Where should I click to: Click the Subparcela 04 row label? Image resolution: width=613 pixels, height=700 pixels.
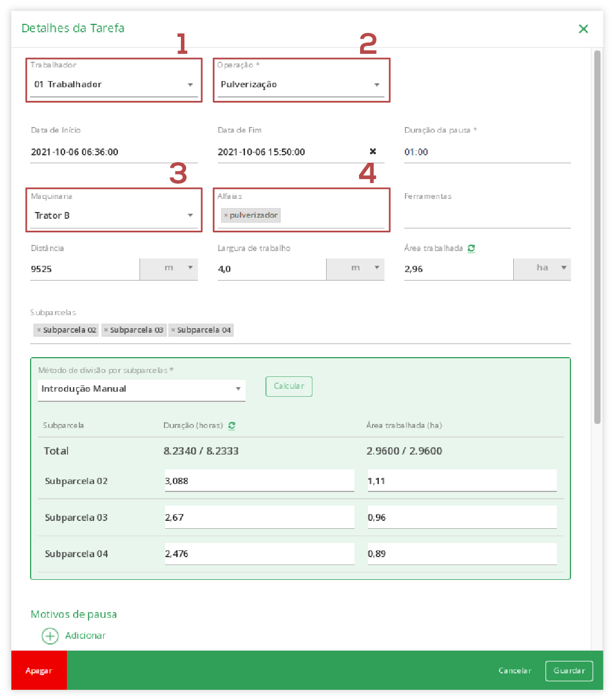coord(76,554)
